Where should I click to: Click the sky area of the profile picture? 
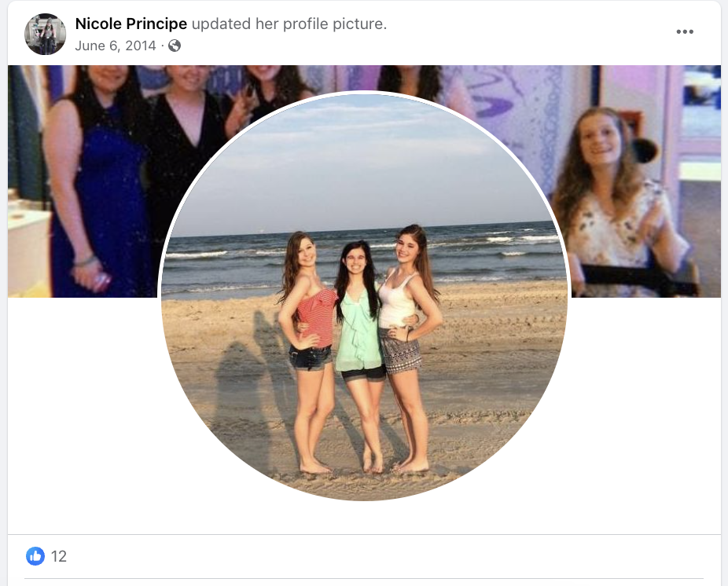(x=362, y=163)
